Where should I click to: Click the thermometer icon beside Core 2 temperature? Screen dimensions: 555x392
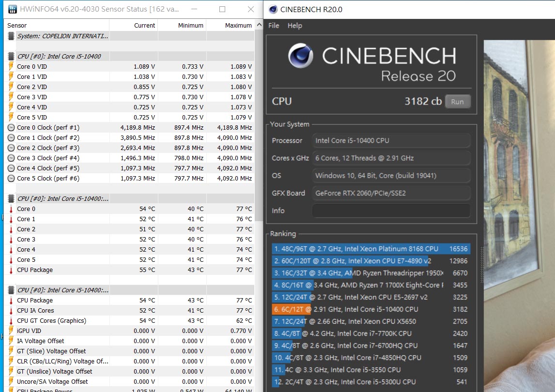pos(11,229)
